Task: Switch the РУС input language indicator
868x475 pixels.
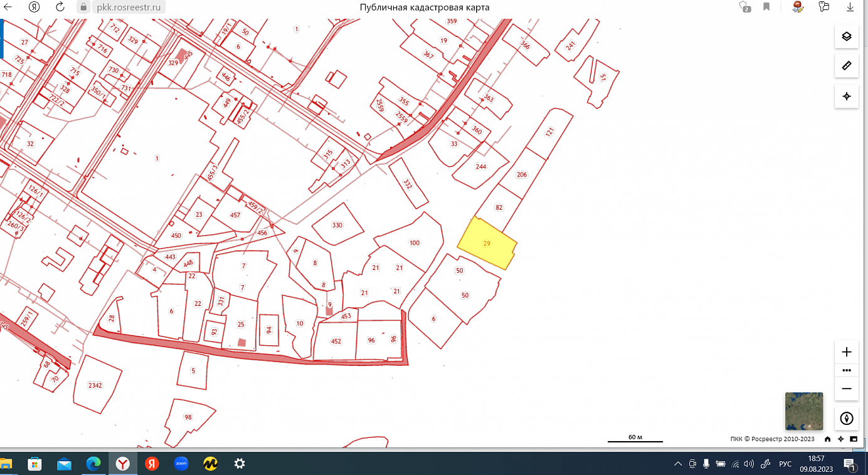Action: (785, 464)
